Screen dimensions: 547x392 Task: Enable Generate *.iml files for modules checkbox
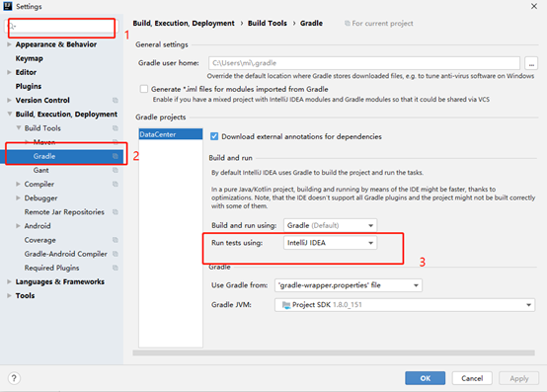144,89
